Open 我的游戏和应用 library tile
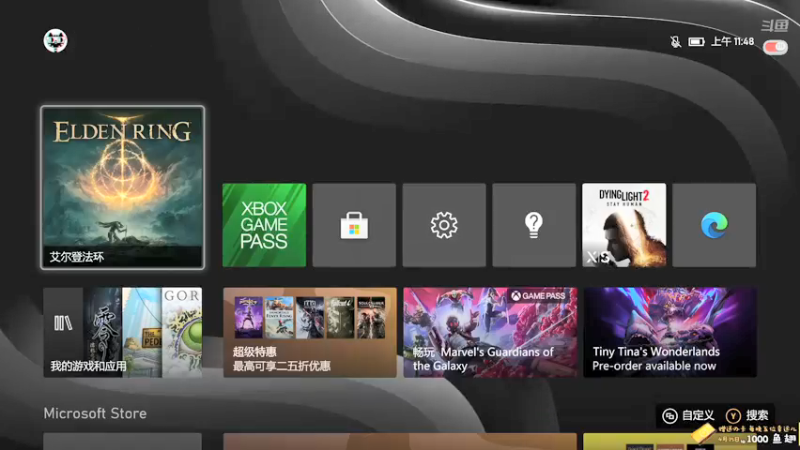 pos(122,332)
